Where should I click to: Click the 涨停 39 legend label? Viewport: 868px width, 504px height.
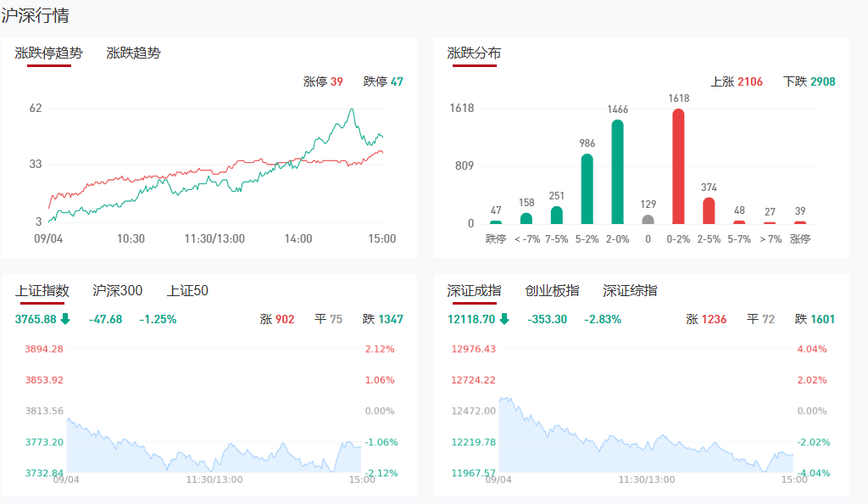[x=323, y=81]
